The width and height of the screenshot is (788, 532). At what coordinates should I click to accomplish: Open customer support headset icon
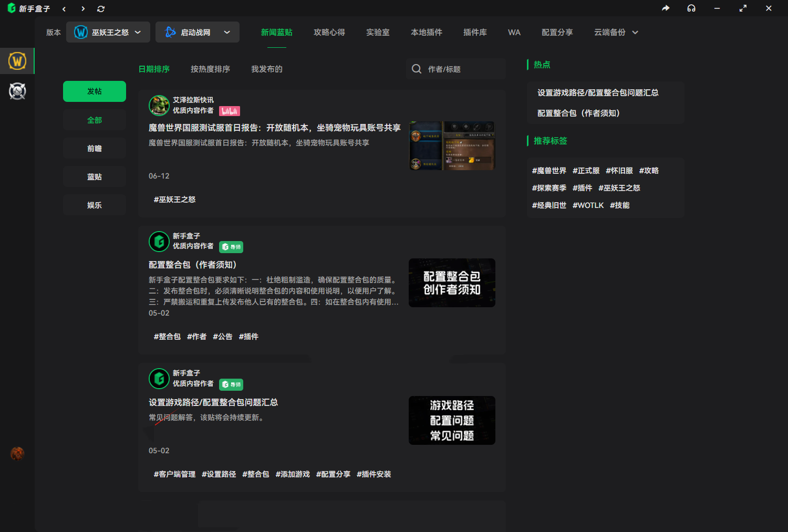(x=691, y=8)
